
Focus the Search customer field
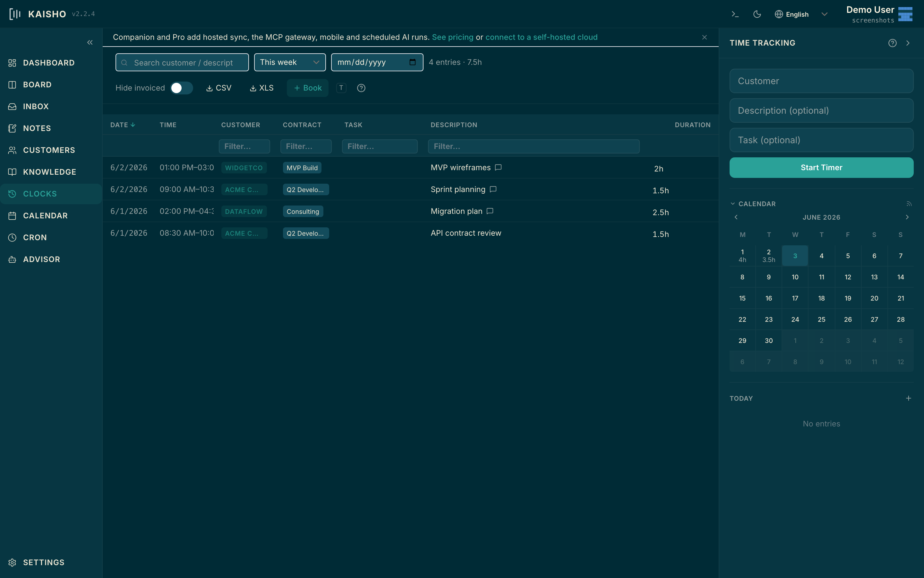pos(182,62)
